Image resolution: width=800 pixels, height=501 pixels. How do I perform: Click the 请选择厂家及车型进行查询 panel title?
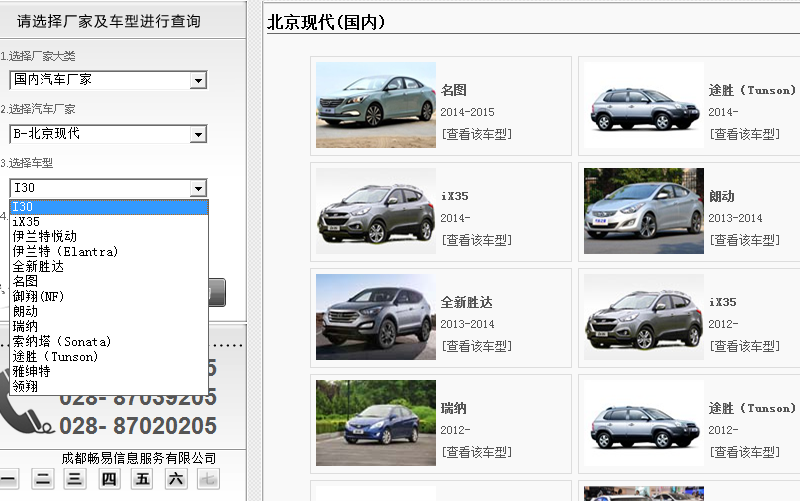click(109, 21)
